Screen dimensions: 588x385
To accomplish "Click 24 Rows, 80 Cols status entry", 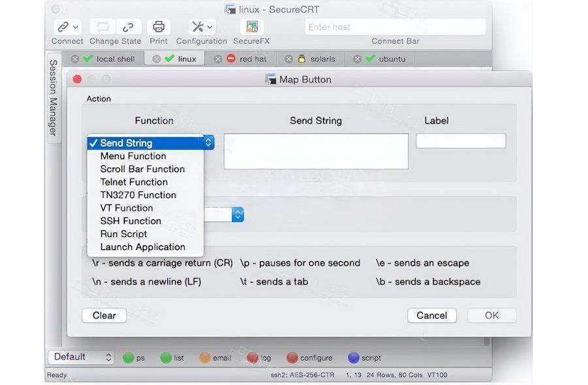I will [x=395, y=375].
